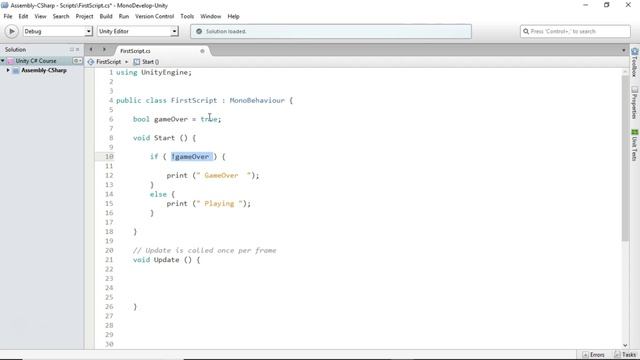Select the FirstScript.cs document tab
This screenshot has width=640, height=360.
click(161, 51)
